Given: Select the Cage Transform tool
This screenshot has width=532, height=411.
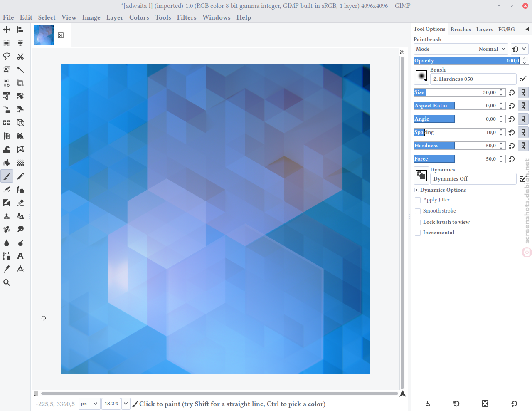Looking at the screenshot, I should [x=20, y=149].
